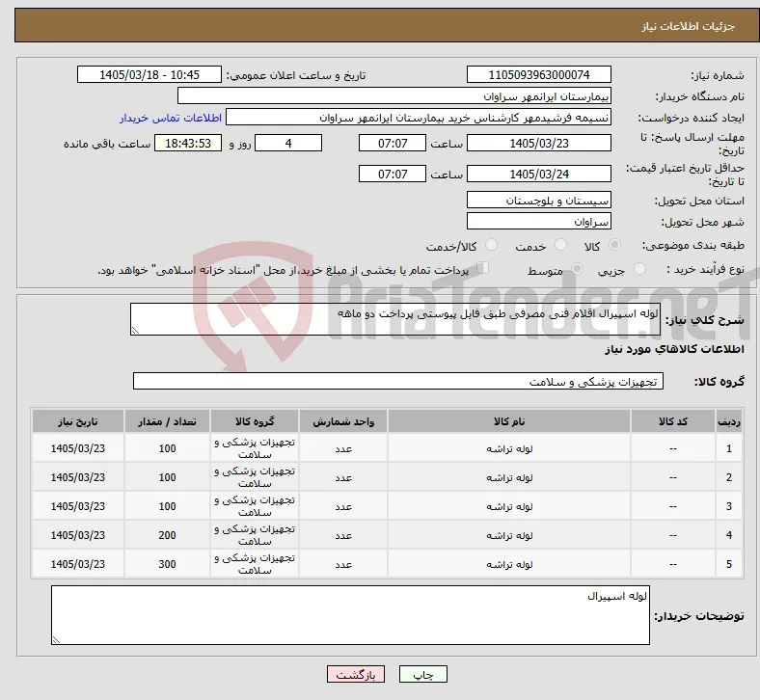Click the چاپ print button
Image resolution: width=760 pixels, height=700 pixels.
pos(423,674)
